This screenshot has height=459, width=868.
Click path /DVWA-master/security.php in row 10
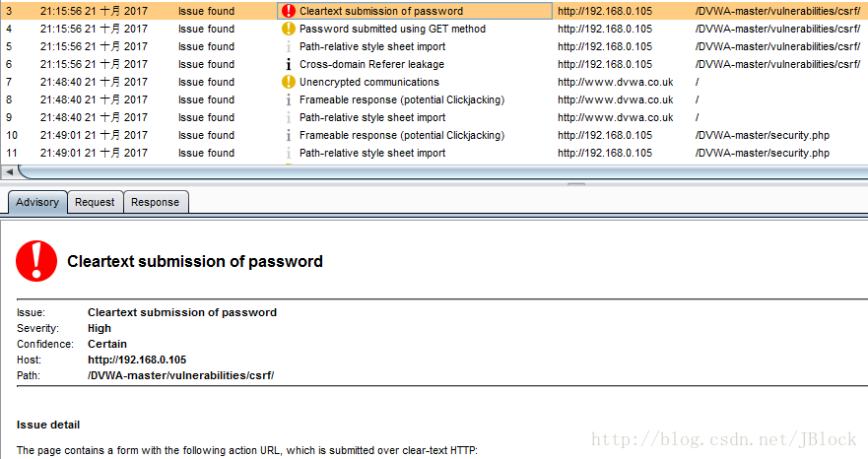click(x=763, y=135)
